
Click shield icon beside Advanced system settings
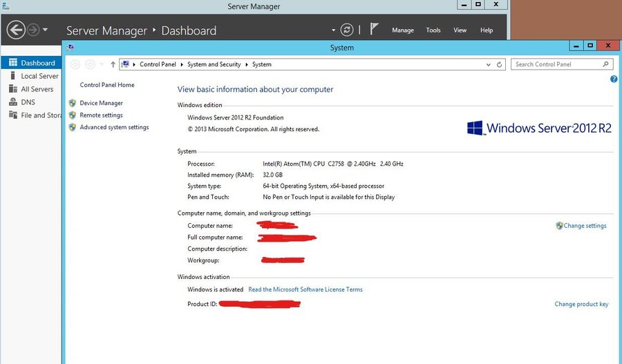tap(72, 127)
